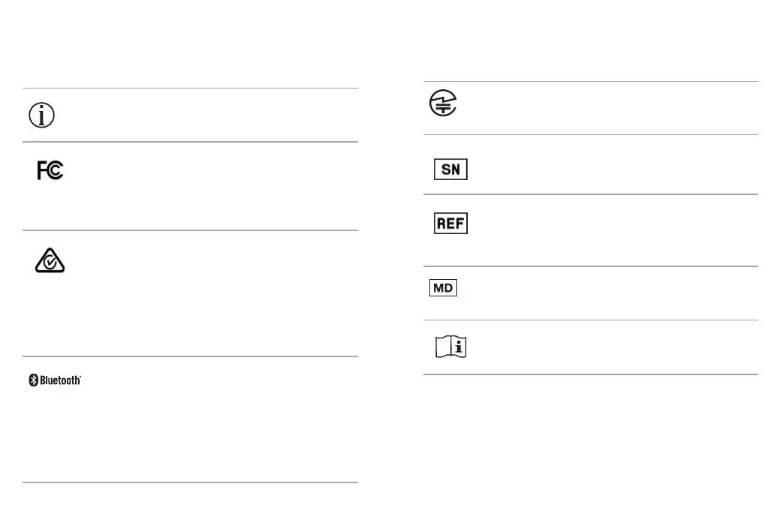Image resolution: width=783 pixels, height=532 pixels.
Task: Click the divider between MD and booklet icon
Action: (591, 320)
